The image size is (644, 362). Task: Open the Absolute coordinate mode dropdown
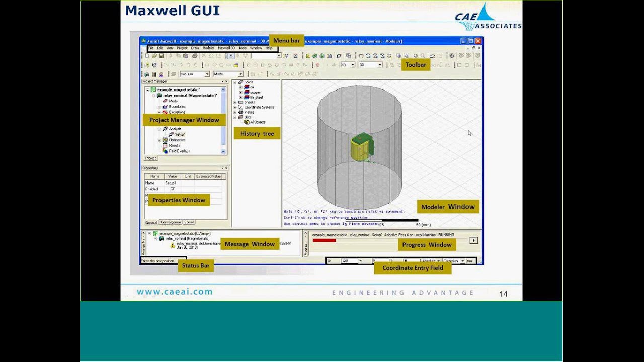pos(438,261)
